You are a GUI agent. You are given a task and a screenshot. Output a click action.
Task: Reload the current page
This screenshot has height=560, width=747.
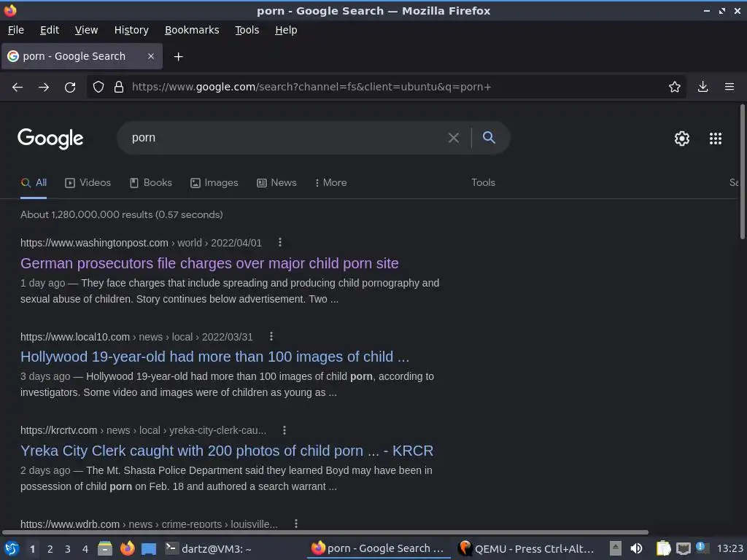tap(70, 87)
